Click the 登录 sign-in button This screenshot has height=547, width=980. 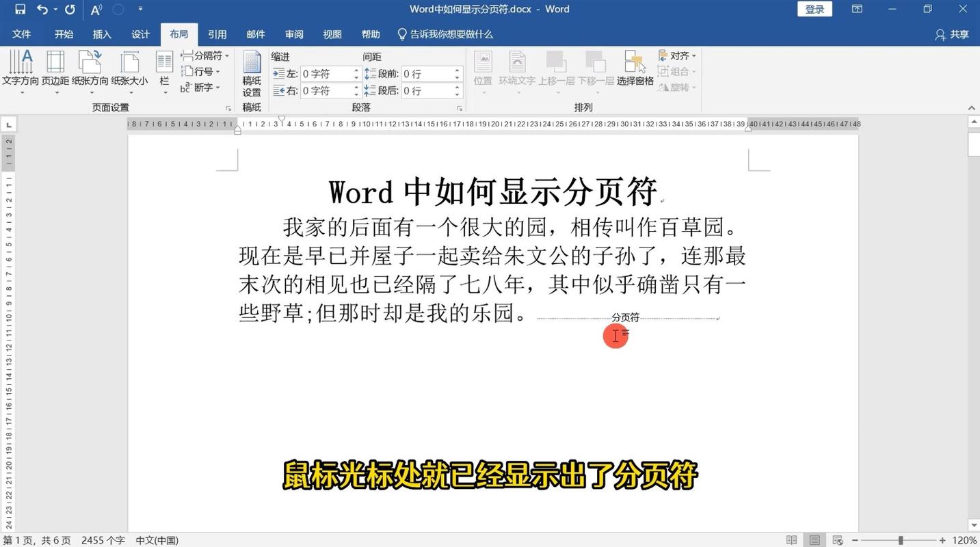pyautogui.click(x=815, y=9)
